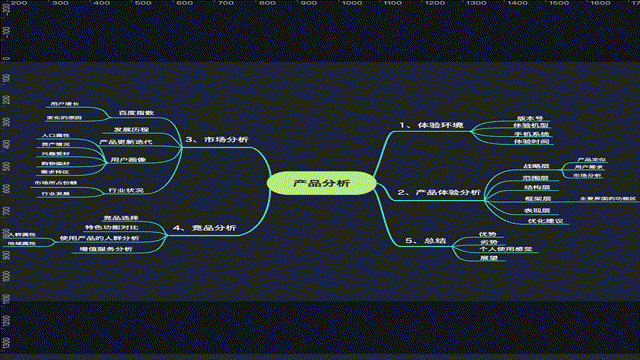Click the 体验时间 sub-topic
Screen dimensions: 640x360
point(531,142)
